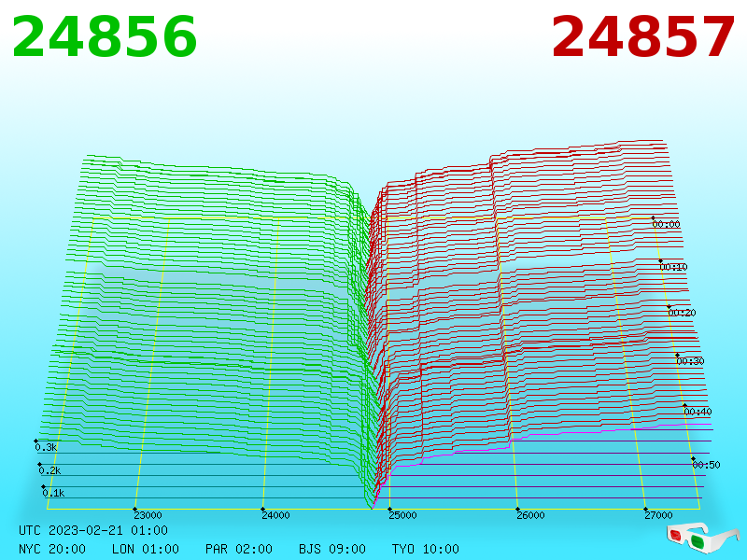Click the PAR 02:00 clock text

239,549
